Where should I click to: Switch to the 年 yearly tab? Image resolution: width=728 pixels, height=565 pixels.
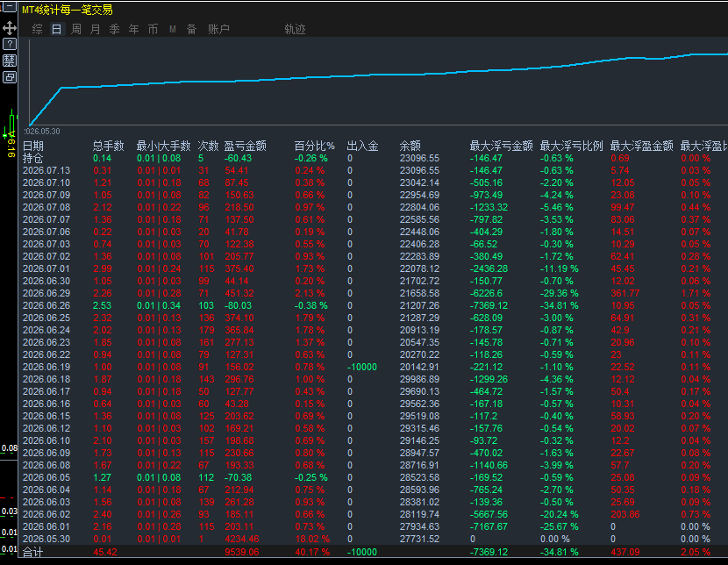[x=133, y=29]
